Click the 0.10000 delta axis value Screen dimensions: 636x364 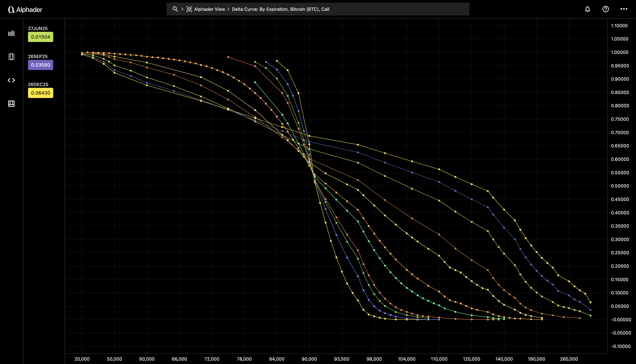620,293
